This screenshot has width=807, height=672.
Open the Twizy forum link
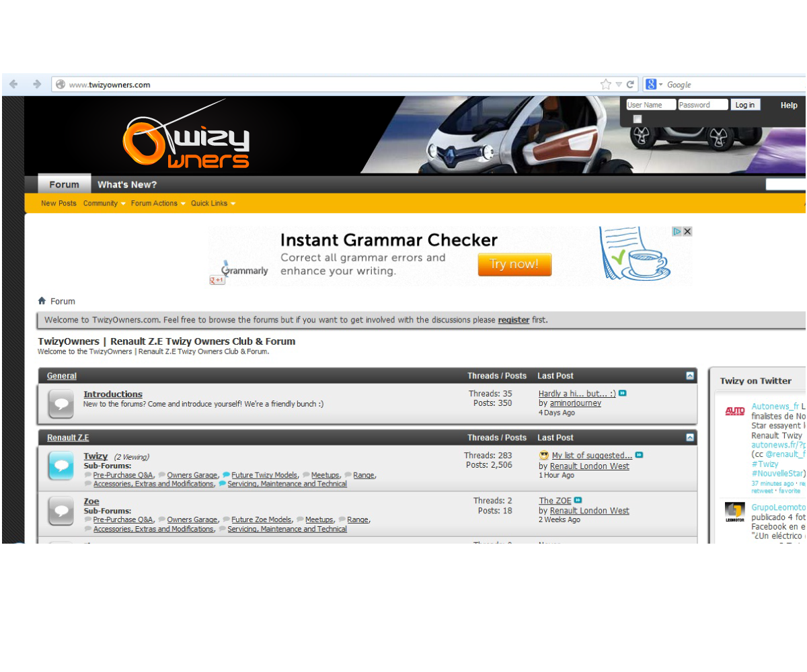click(x=95, y=456)
